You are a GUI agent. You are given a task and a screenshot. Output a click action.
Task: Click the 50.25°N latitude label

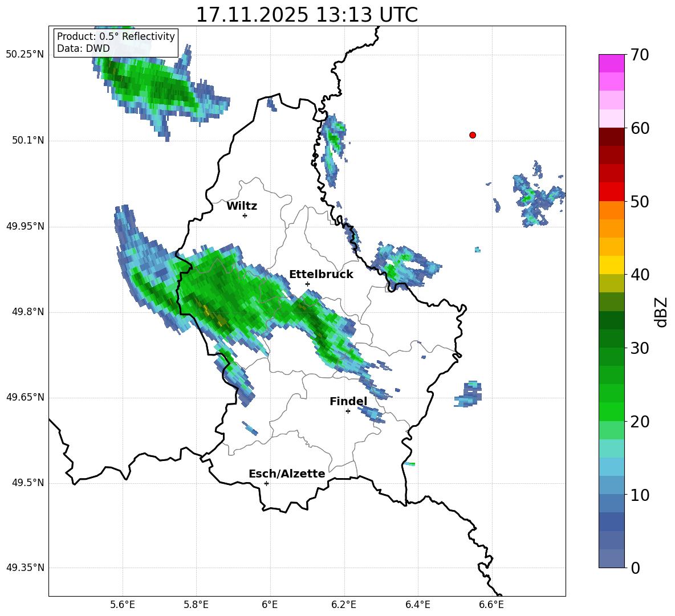coord(25,55)
